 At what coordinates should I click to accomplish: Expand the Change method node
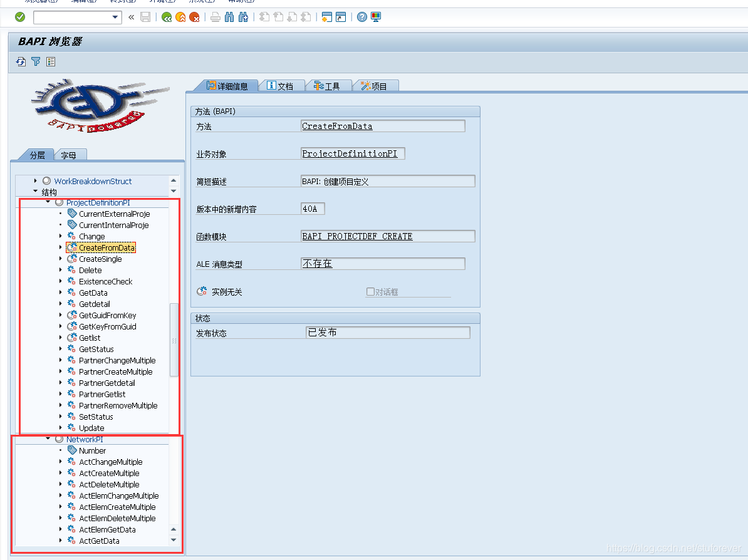pos(60,236)
